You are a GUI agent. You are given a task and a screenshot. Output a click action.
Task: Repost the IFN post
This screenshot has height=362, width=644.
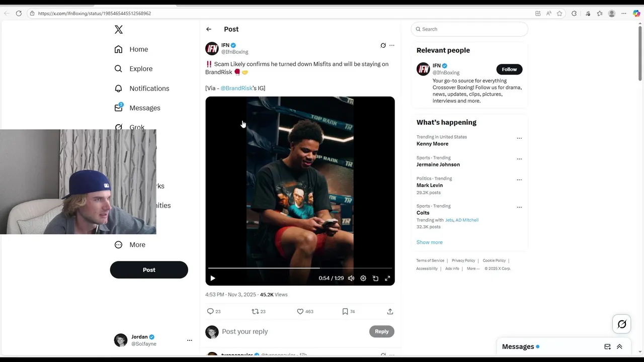click(255, 311)
